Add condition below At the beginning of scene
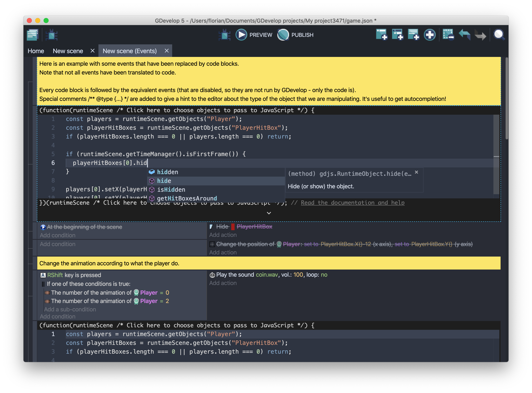 click(58, 235)
